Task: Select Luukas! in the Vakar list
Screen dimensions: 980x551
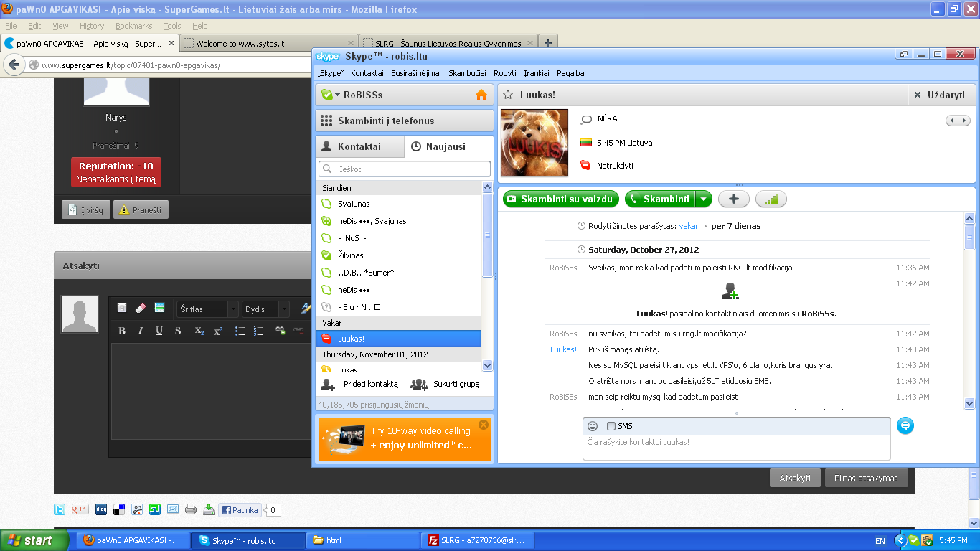Action: [399, 339]
